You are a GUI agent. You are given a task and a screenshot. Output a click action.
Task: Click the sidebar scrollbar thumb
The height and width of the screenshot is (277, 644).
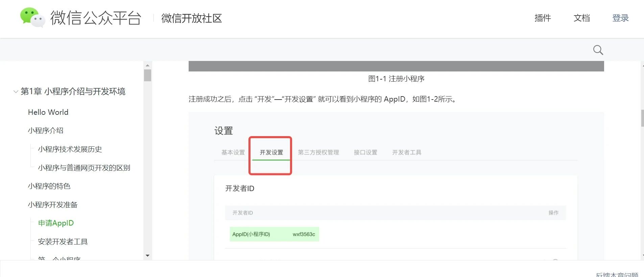point(147,75)
